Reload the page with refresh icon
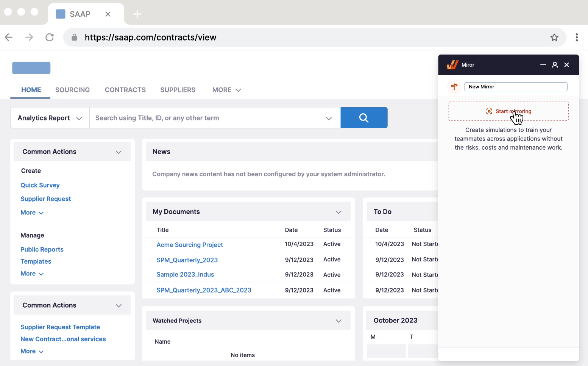 tap(50, 38)
